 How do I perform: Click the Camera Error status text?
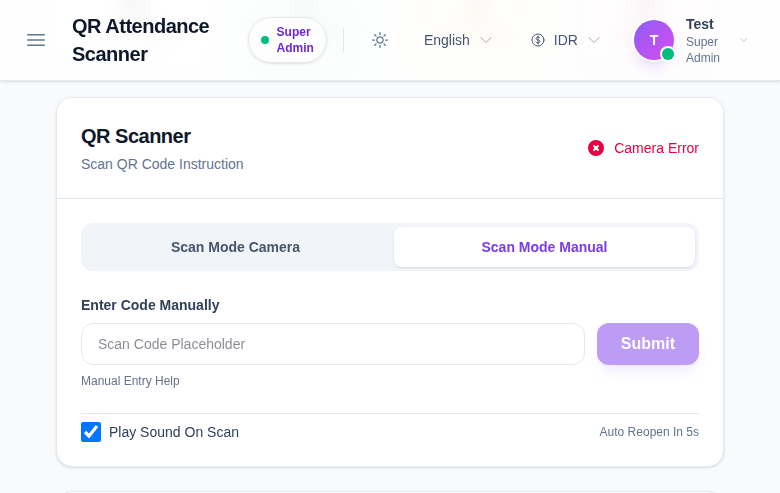[656, 148]
